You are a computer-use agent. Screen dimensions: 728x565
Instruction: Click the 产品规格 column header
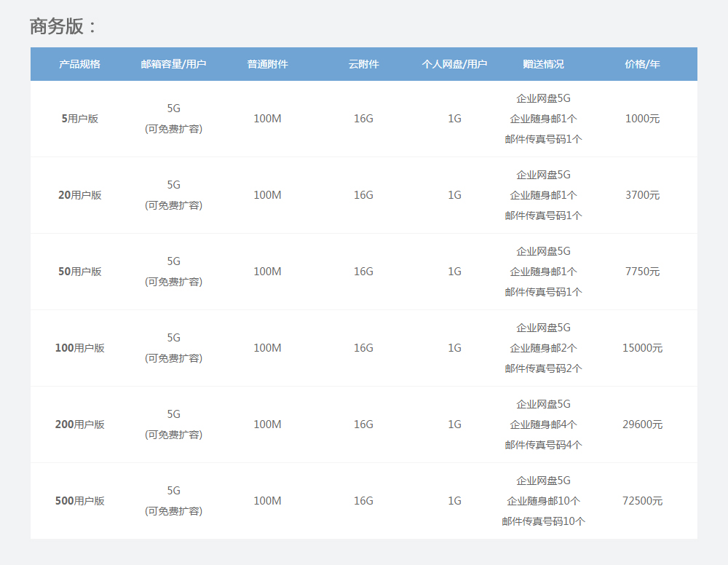tap(80, 64)
